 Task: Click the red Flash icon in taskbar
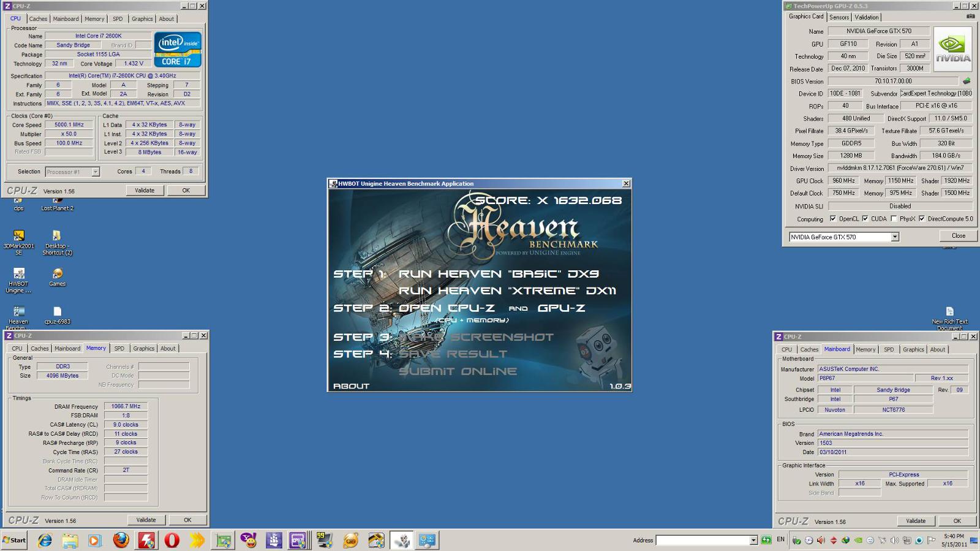pos(146,540)
